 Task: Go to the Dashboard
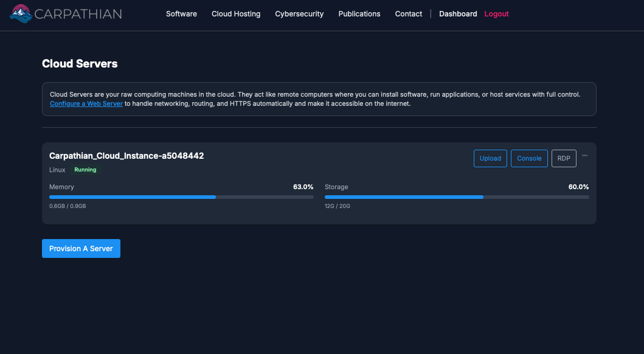pos(458,13)
